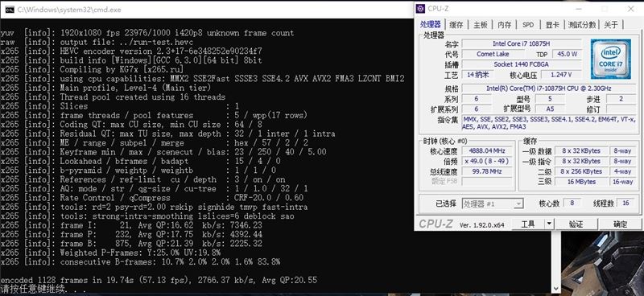Switch to the 主板 tab
Screen dimensions: 644x296
pos(480,25)
